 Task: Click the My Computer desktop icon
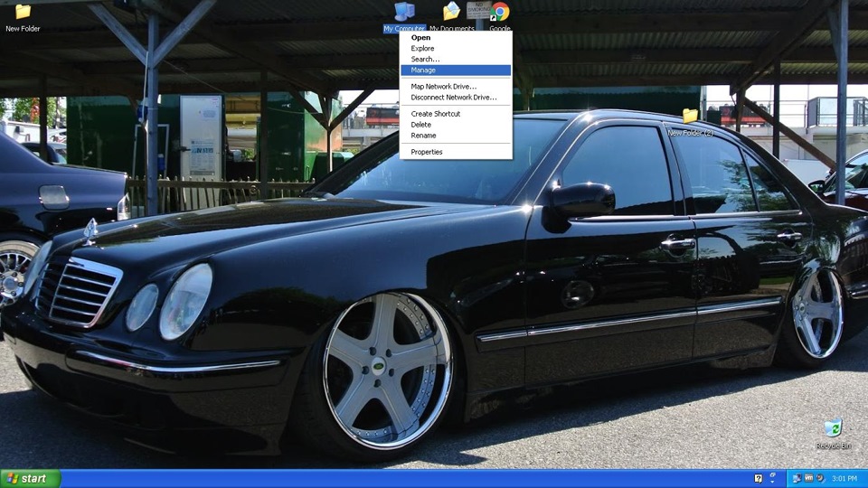click(x=404, y=13)
